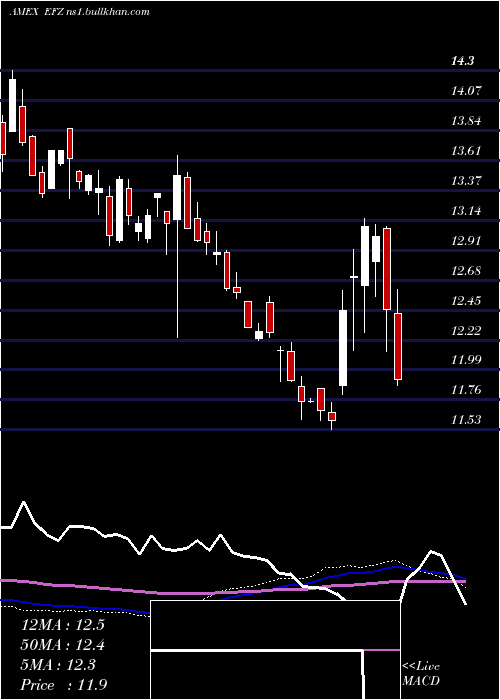Image resolution: width=500 pixels, height=700 pixels.
Task: Click the 12.68 price axis label
Action: pos(467,271)
